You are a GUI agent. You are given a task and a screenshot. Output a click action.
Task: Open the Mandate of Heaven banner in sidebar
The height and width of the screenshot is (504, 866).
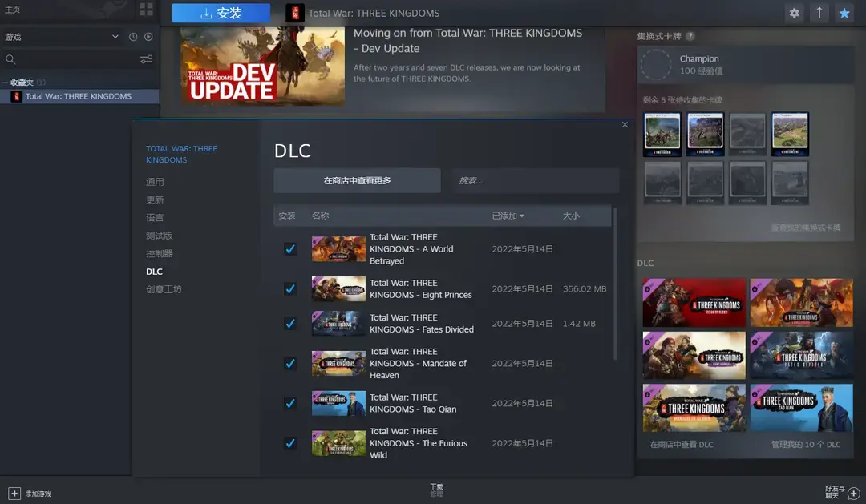[x=694, y=408]
